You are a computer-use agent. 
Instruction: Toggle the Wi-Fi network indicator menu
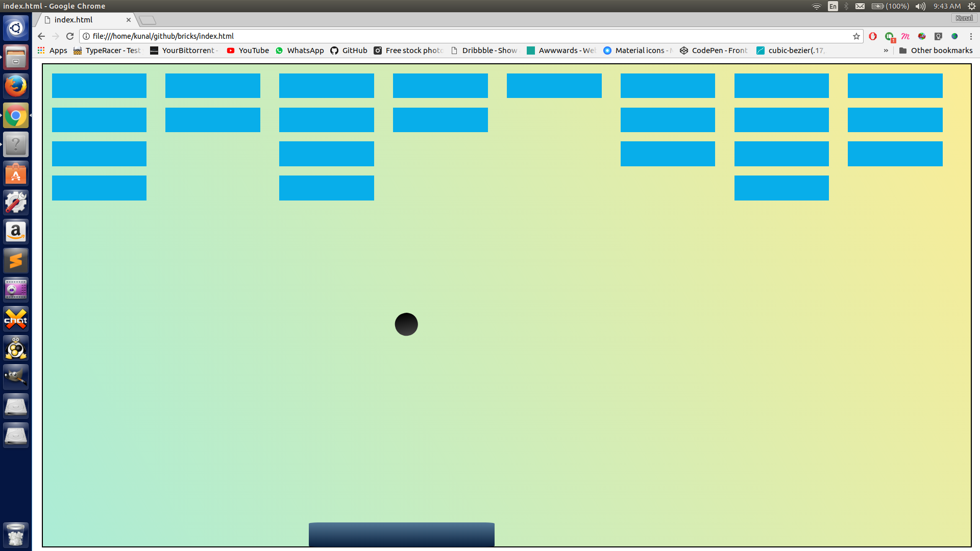pos(816,6)
